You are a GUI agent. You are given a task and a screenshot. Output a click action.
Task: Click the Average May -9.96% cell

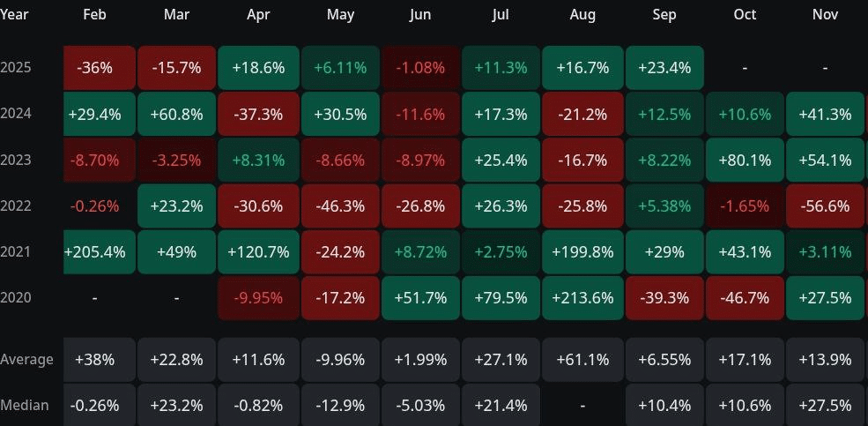(340, 360)
